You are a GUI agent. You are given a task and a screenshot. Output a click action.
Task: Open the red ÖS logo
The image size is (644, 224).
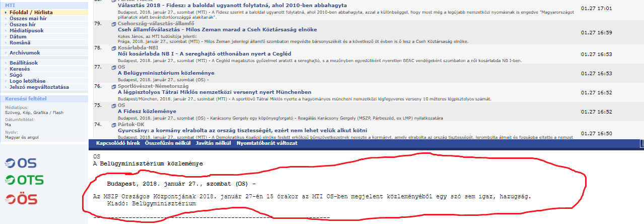21,199
